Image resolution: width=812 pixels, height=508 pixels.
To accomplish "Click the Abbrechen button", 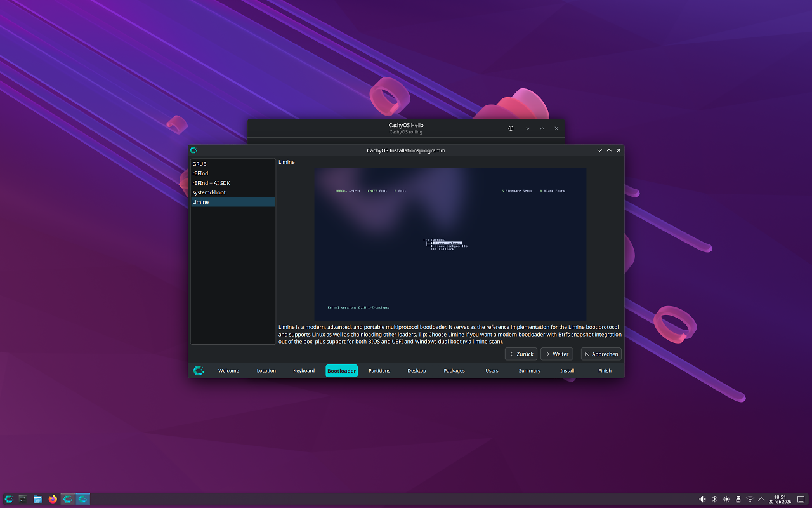I will (x=601, y=354).
